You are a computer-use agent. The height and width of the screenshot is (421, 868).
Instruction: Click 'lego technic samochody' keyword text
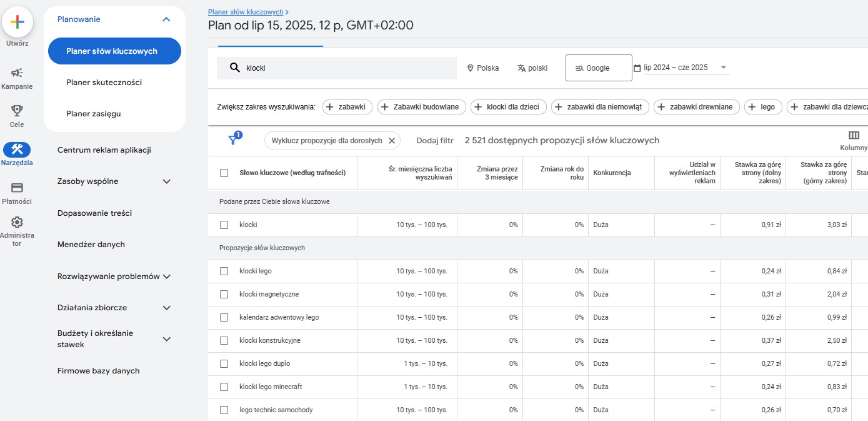pos(276,410)
